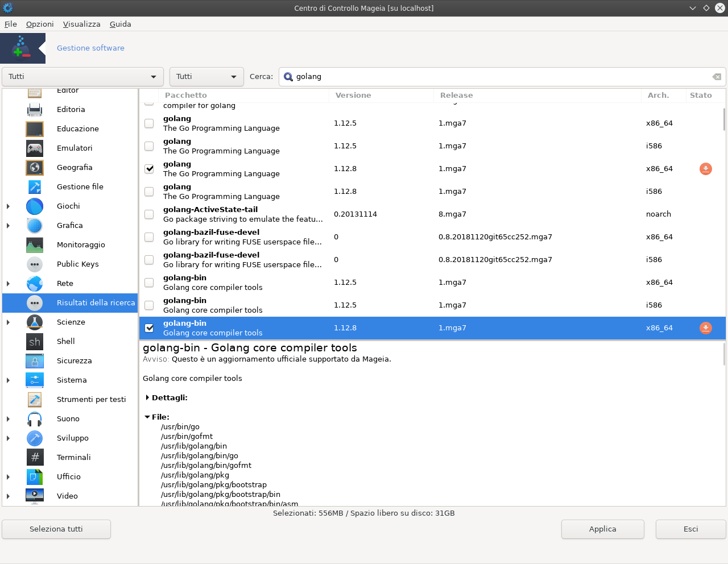This screenshot has height=564, width=728.
Task: Click the Ufficio documents icon
Action: 35,476
